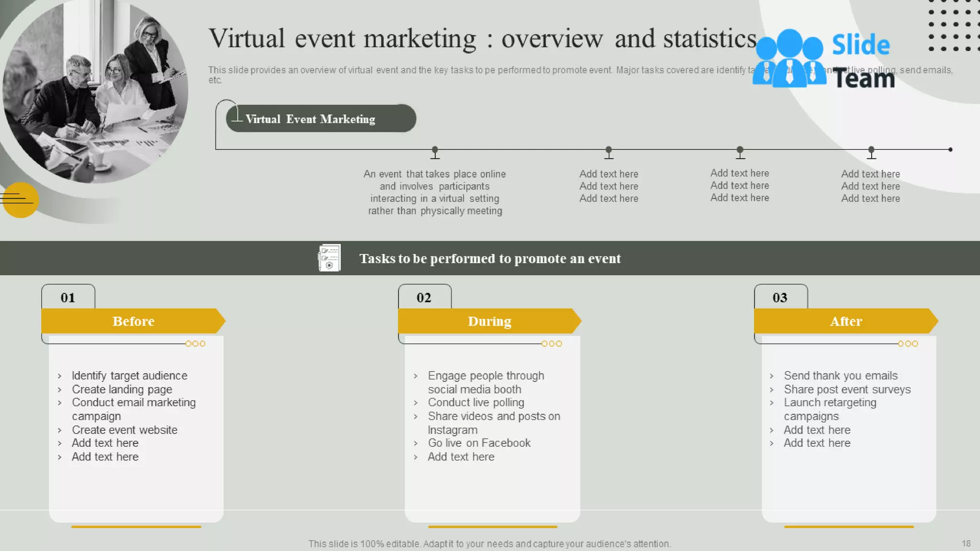
Task: Select 'Go live on Facebook' bullet
Action: pos(479,443)
